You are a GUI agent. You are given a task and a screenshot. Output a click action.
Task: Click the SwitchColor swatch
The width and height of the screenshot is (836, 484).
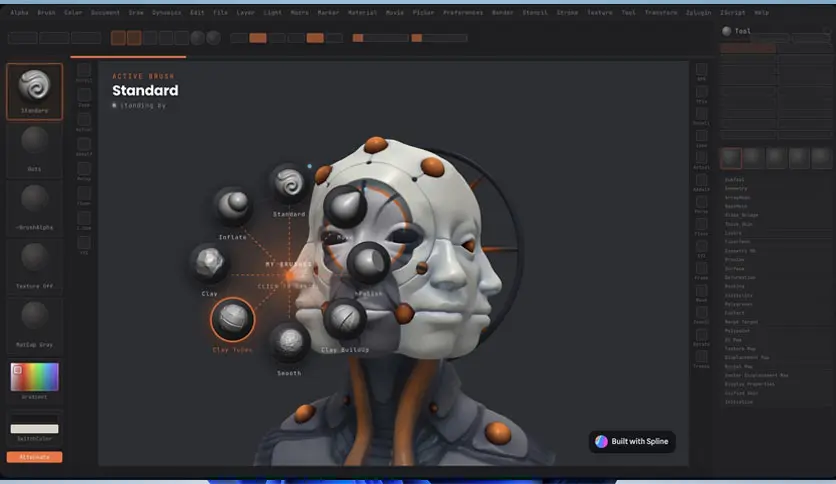pos(34,429)
